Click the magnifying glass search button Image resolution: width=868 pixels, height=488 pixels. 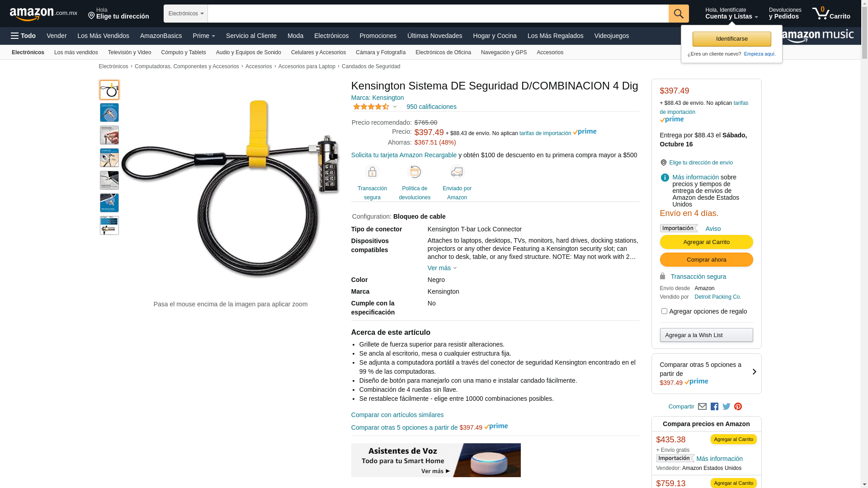[679, 14]
